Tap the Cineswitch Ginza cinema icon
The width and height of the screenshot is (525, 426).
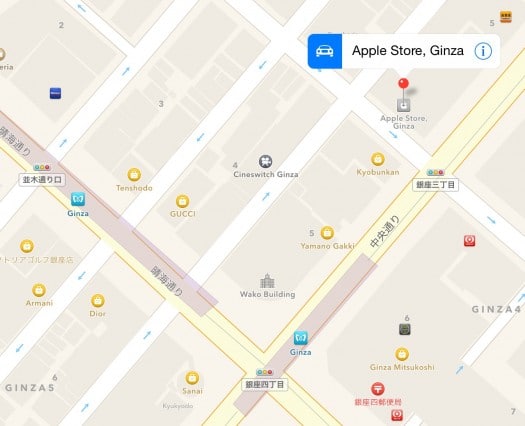click(x=266, y=161)
